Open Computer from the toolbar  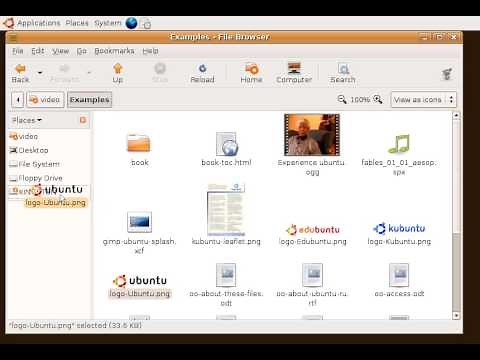(x=294, y=73)
